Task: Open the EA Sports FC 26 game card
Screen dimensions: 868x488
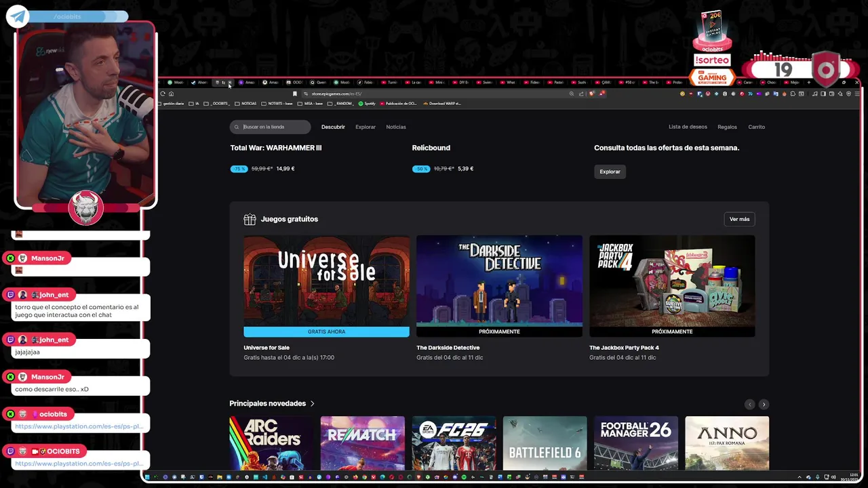Action: (x=454, y=443)
